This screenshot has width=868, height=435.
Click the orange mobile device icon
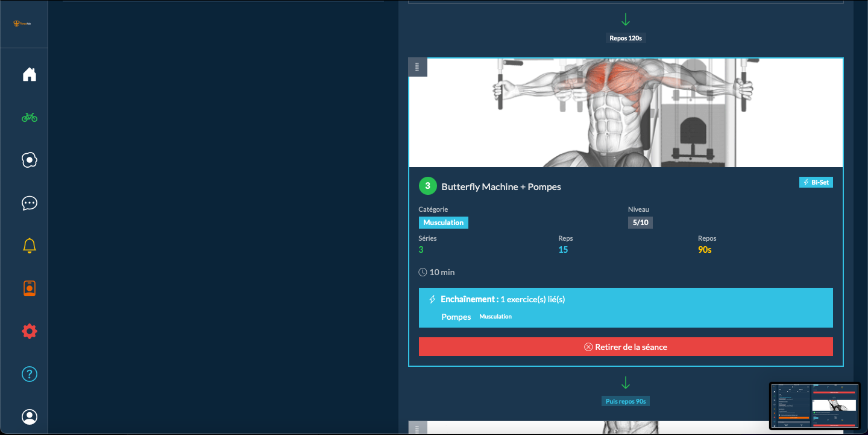(30, 289)
